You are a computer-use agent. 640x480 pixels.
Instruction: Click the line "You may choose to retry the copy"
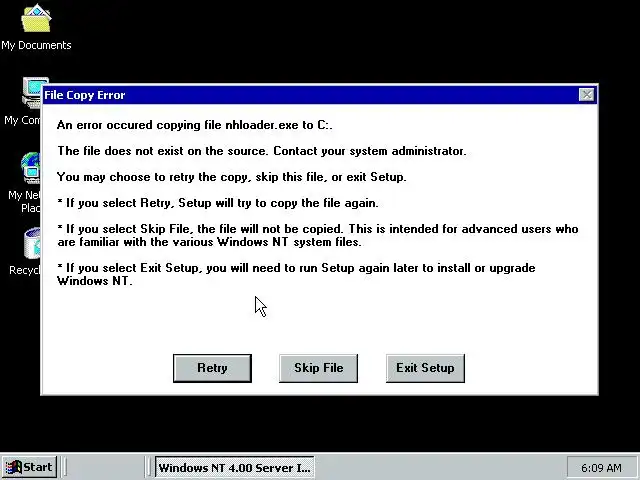153,177
